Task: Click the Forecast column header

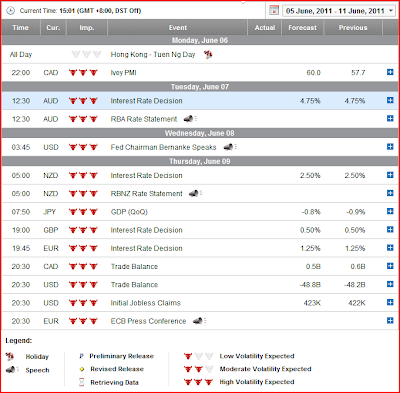Action: [x=303, y=28]
